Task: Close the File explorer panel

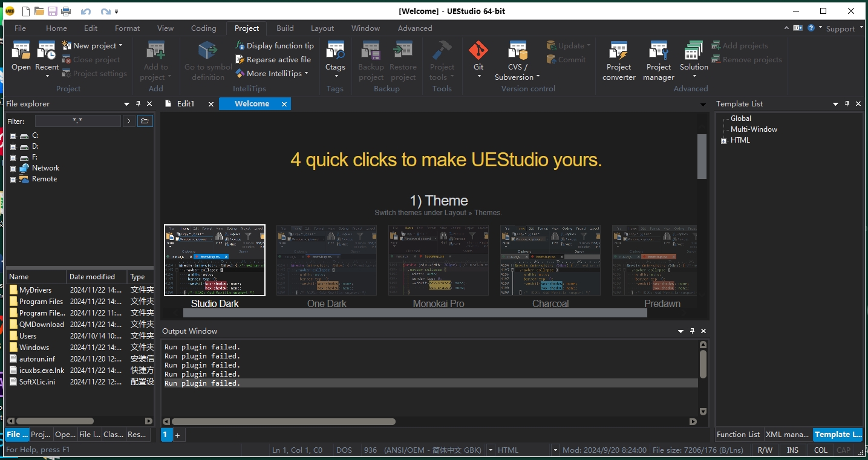Action: click(149, 104)
